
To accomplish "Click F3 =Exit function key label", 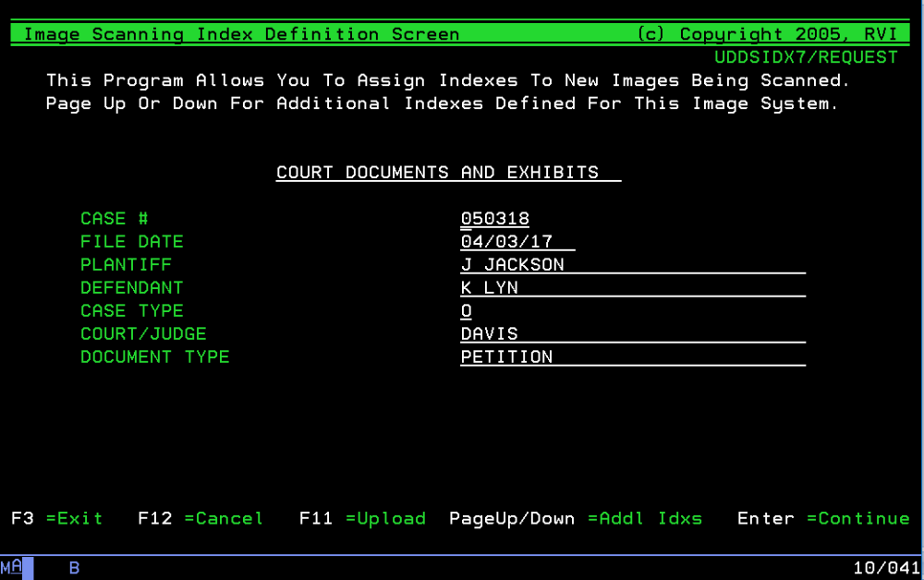I will pos(56,518).
